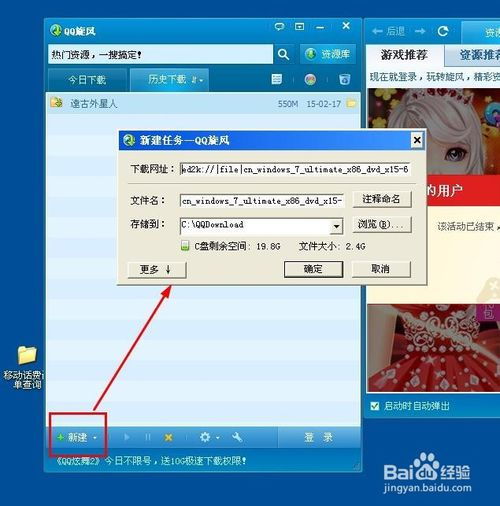
Task: Switch to the 今日下载 tab
Action: point(87,80)
